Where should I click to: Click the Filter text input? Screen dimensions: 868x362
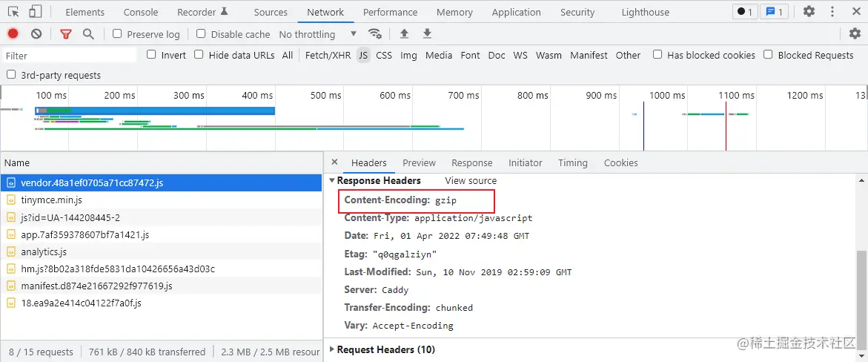point(69,56)
